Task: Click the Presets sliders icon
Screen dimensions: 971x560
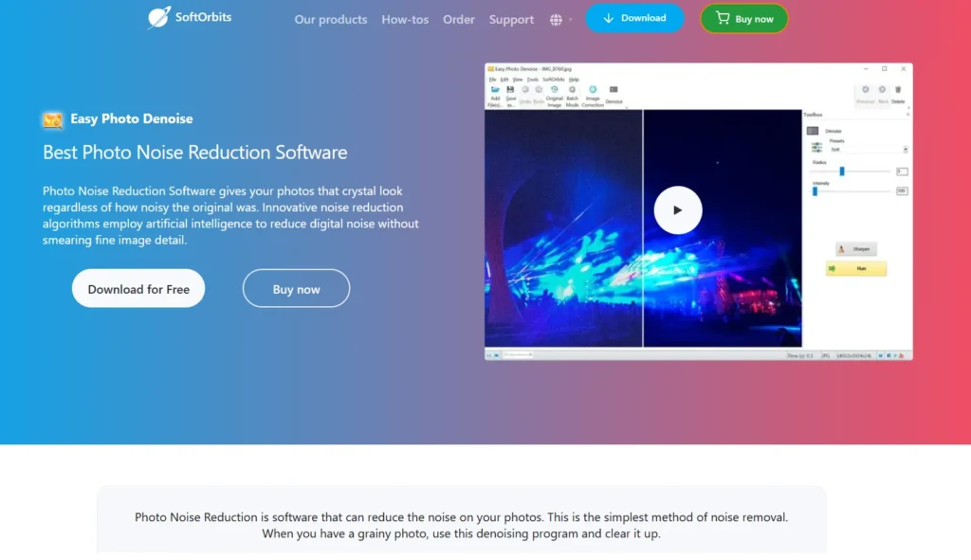Action: (x=816, y=147)
